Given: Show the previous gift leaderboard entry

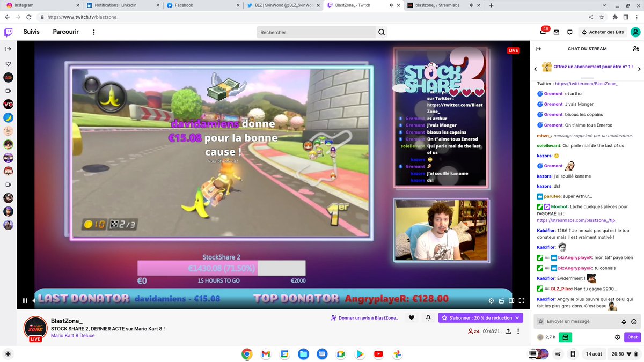Looking at the screenshot, I should click(535, 69).
